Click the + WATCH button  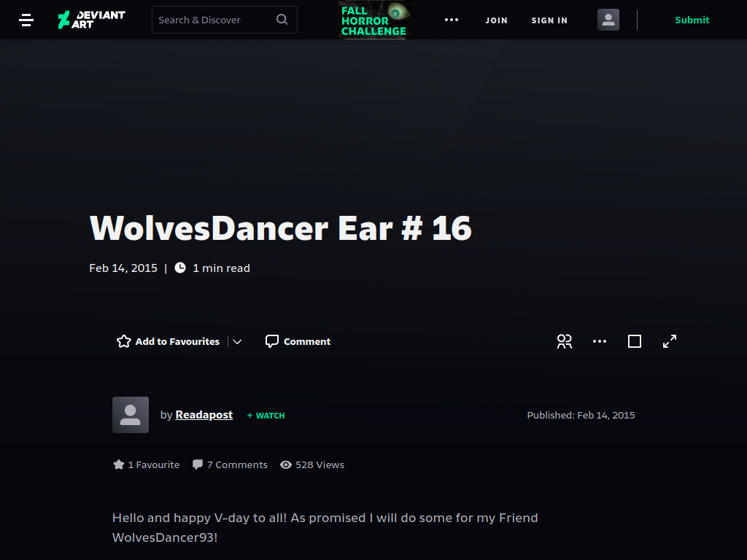(x=266, y=416)
